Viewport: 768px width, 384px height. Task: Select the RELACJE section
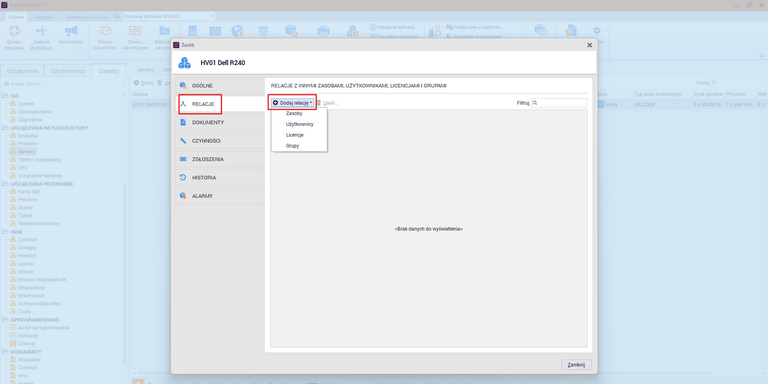coord(220,104)
